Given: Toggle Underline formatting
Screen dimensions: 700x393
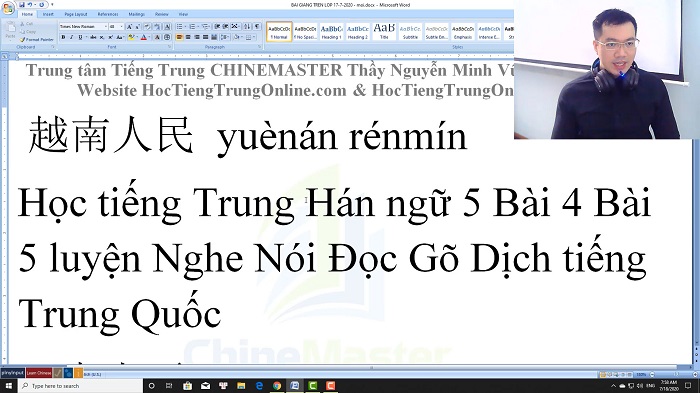Looking at the screenshot, I should click(x=80, y=38).
